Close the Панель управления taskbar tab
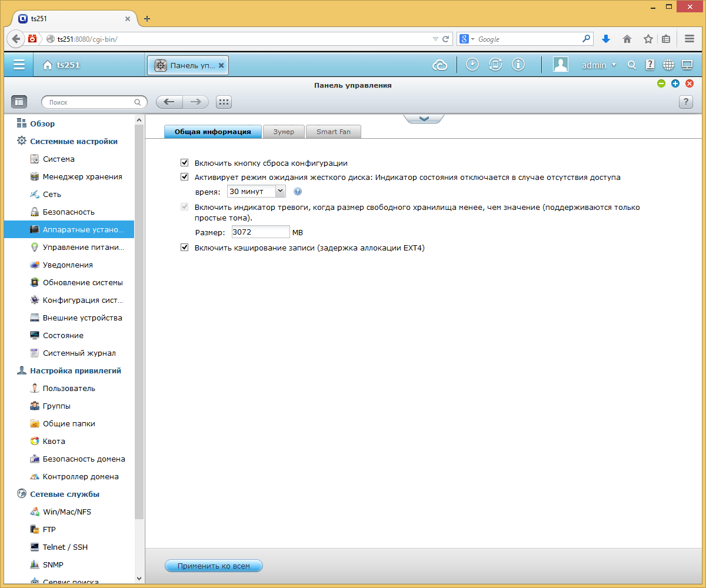The height and width of the screenshot is (588, 706). coord(221,65)
